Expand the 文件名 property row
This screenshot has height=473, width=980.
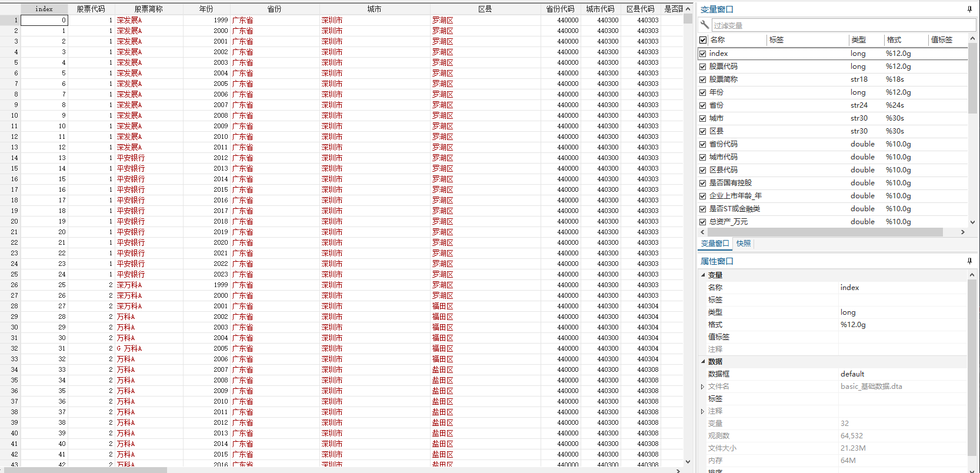[703, 387]
